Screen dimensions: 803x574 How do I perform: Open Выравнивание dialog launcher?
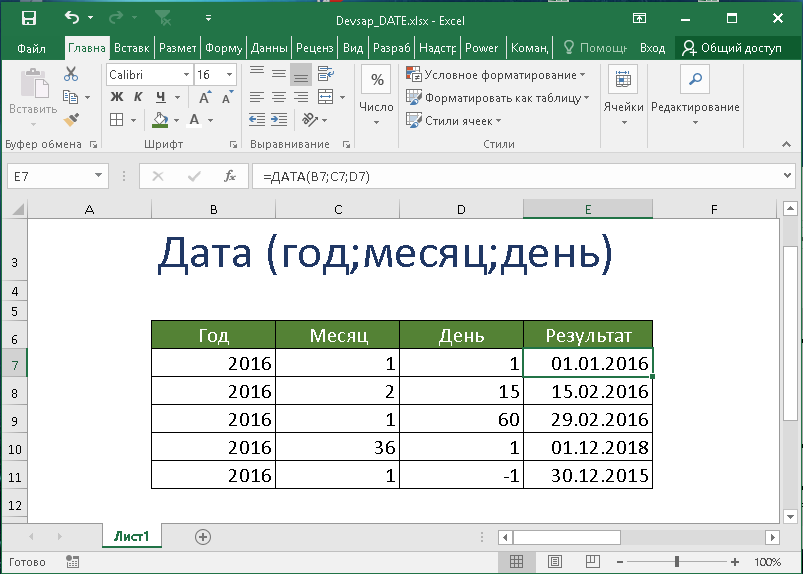pyautogui.click(x=347, y=145)
